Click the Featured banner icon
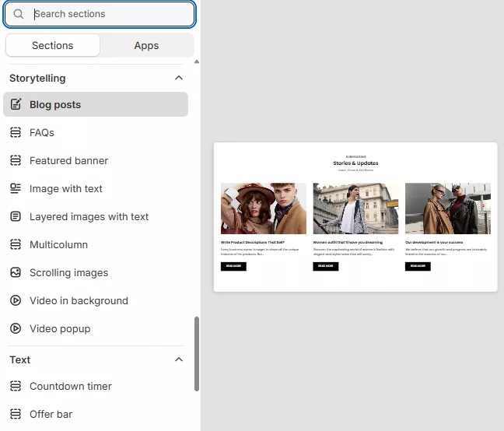The width and height of the screenshot is (504, 431). [x=16, y=160]
